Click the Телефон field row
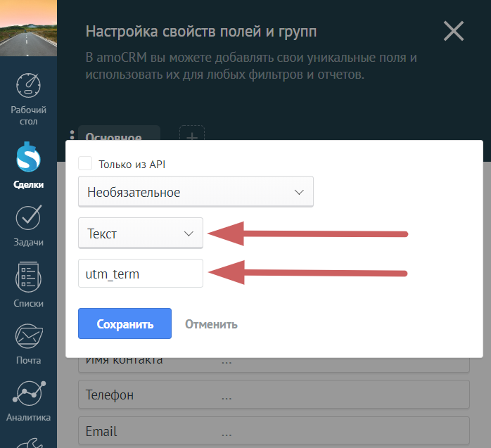The width and height of the screenshot is (491, 448). [273, 395]
